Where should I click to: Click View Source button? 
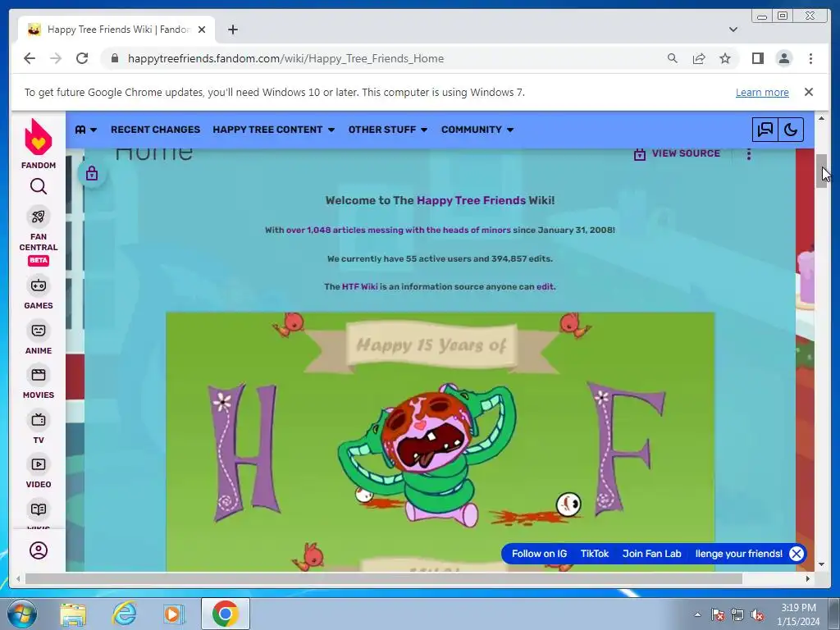point(677,153)
